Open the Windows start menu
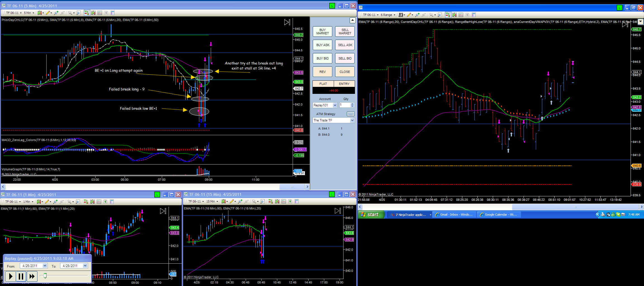The width and height of the screenshot is (644, 286). coord(371,214)
